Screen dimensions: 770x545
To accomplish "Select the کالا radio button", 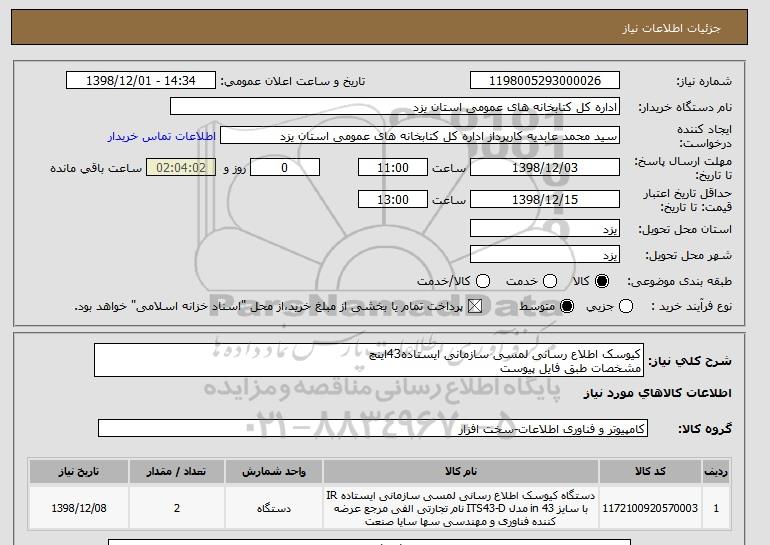I will (602, 281).
